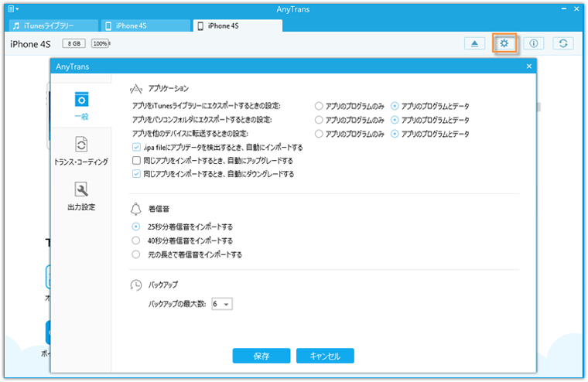Select 25秒分着信音 import option
The image size is (588, 382).
click(x=135, y=227)
